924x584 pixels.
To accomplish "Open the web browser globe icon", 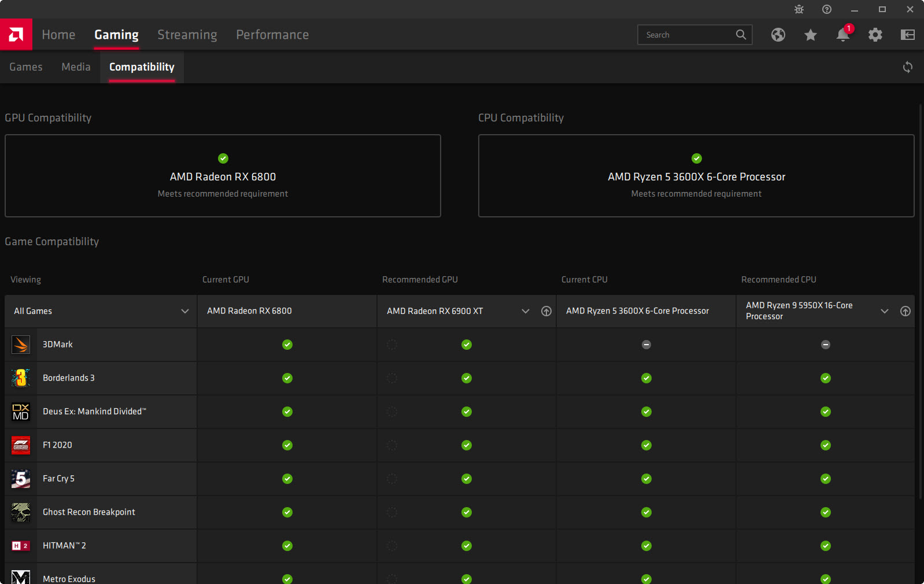I will [x=778, y=35].
